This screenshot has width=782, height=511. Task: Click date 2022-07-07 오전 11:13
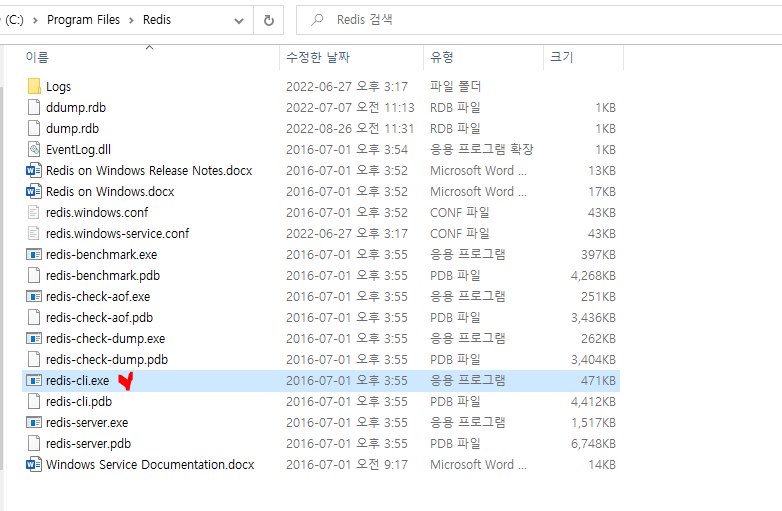pos(350,107)
